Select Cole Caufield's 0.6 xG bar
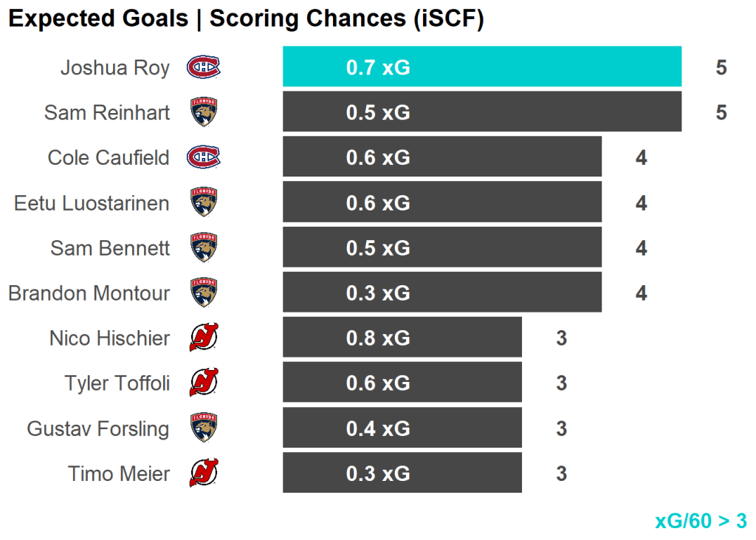This screenshot has height=540, width=756. [x=441, y=157]
